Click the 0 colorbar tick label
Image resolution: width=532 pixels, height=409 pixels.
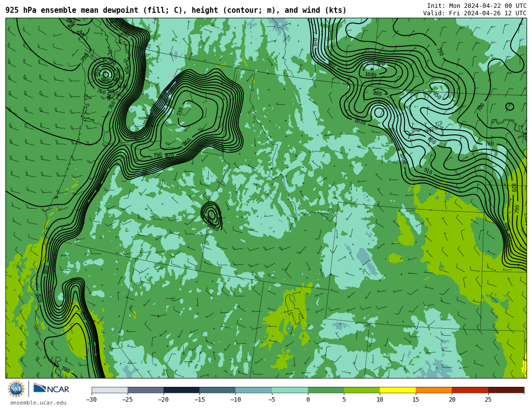(308, 400)
